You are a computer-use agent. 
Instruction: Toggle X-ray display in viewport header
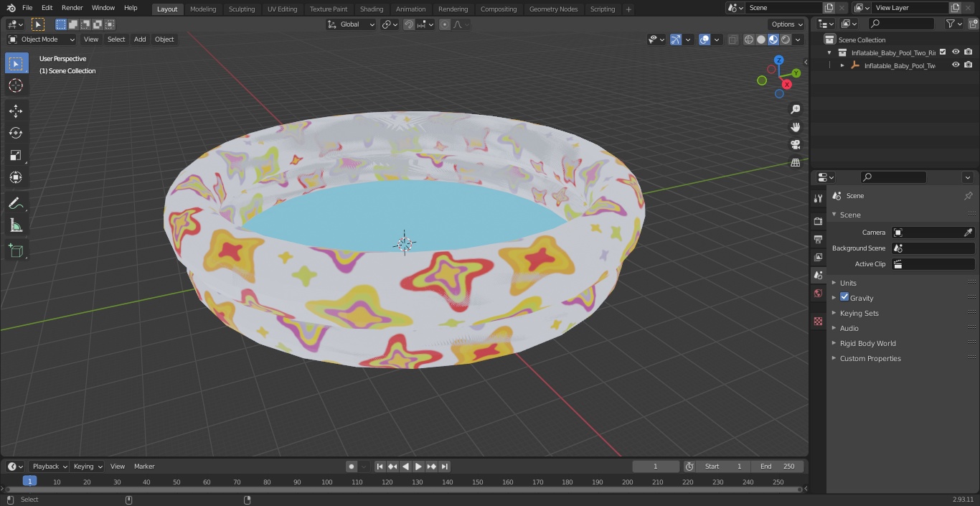tap(733, 39)
